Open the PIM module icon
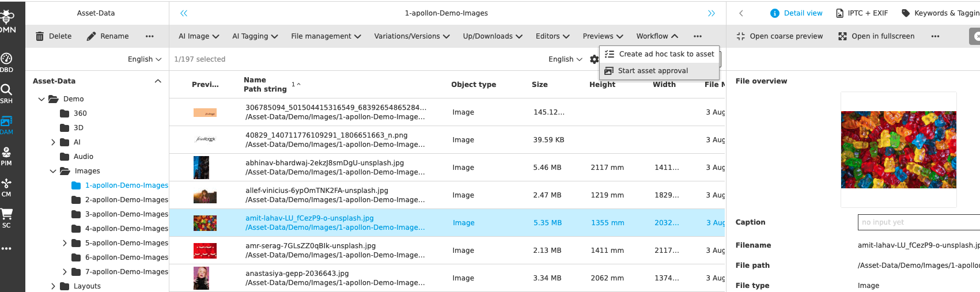 pyautogui.click(x=6, y=156)
